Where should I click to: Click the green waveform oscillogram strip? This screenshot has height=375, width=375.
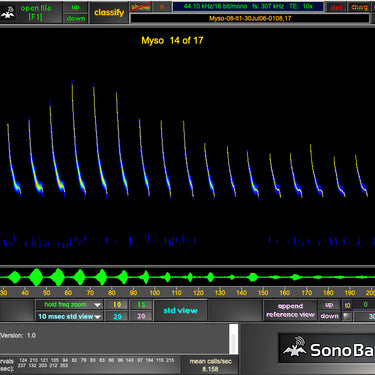187,277
